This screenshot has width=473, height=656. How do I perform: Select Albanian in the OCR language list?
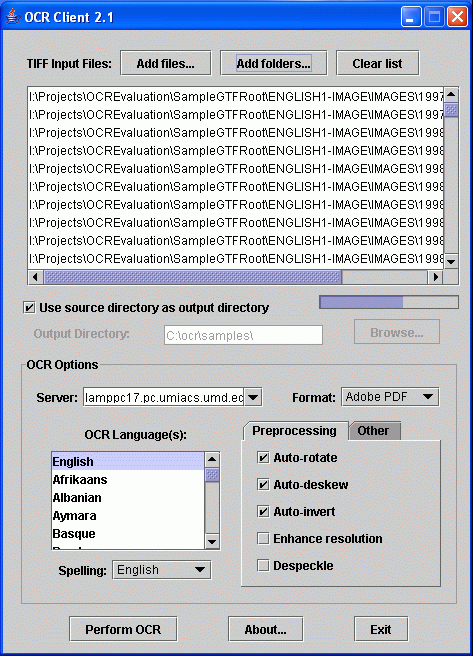tap(128, 497)
